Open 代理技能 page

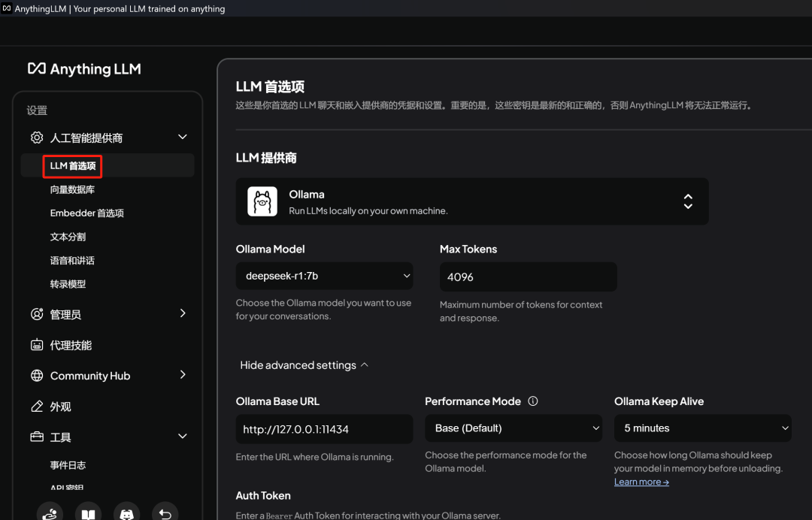click(71, 345)
